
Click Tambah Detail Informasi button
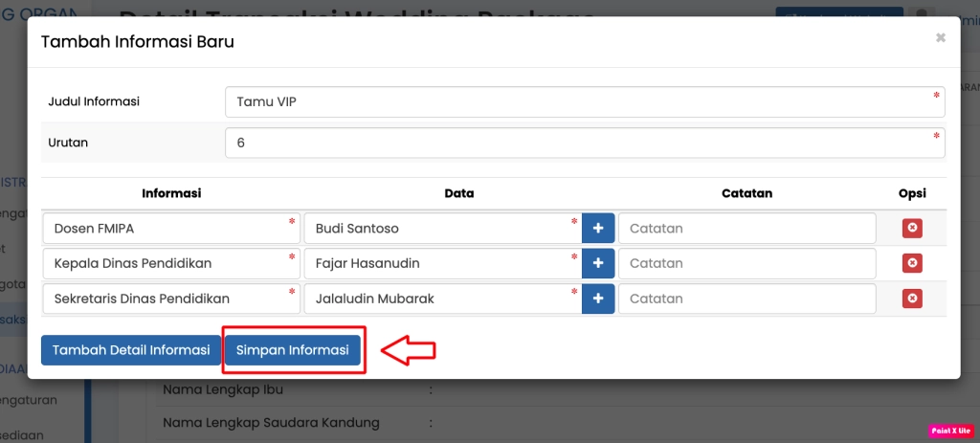coord(131,350)
